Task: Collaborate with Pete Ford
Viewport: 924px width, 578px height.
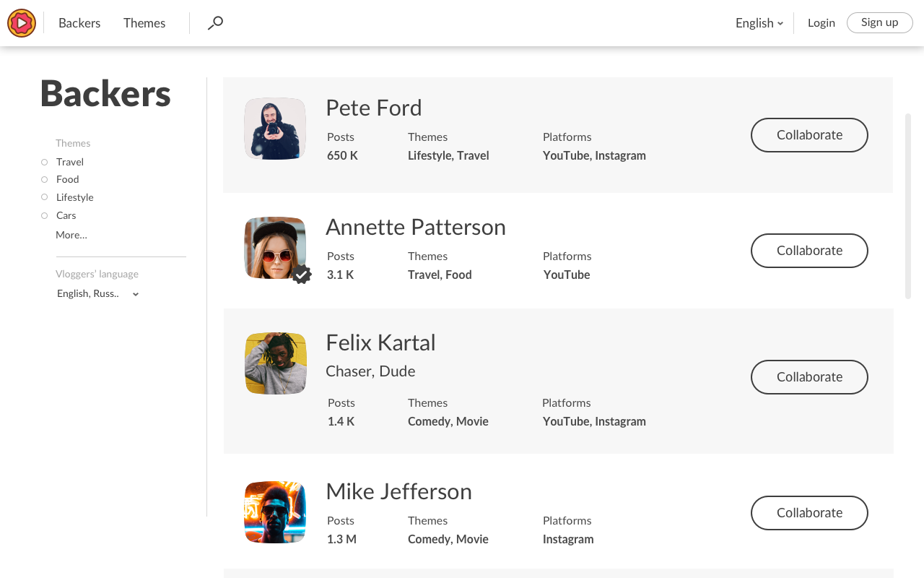Action: (809, 135)
